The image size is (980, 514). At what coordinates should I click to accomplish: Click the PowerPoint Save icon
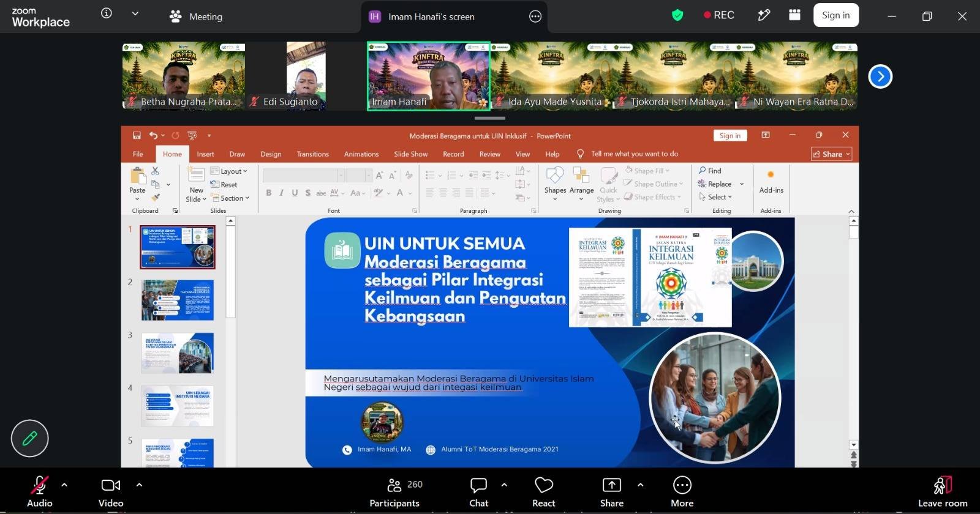coord(137,135)
